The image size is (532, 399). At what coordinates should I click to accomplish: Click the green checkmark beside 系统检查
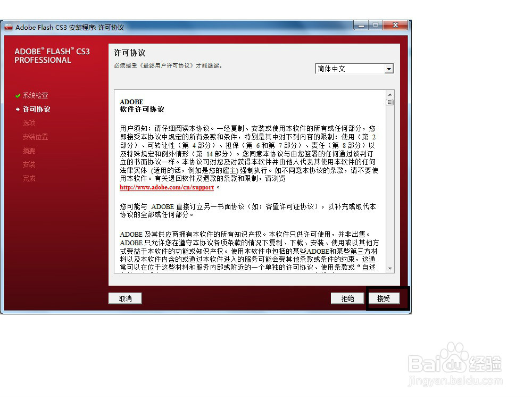[18, 96]
